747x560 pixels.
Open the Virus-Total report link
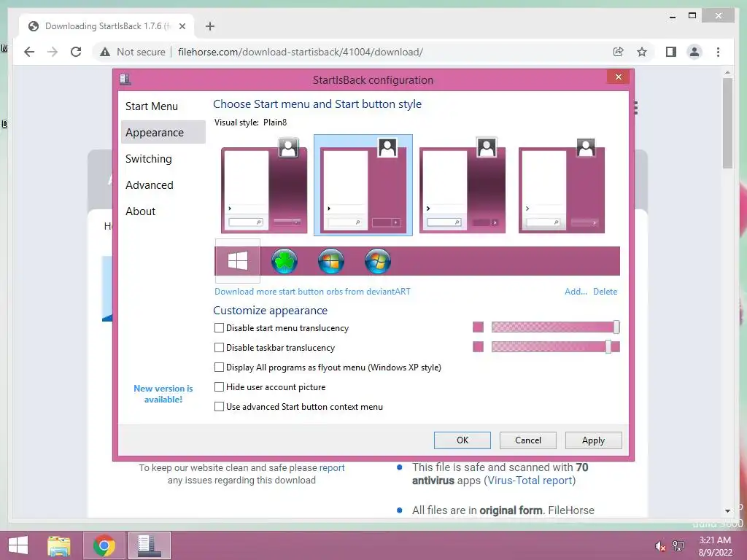[x=530, y=480]
